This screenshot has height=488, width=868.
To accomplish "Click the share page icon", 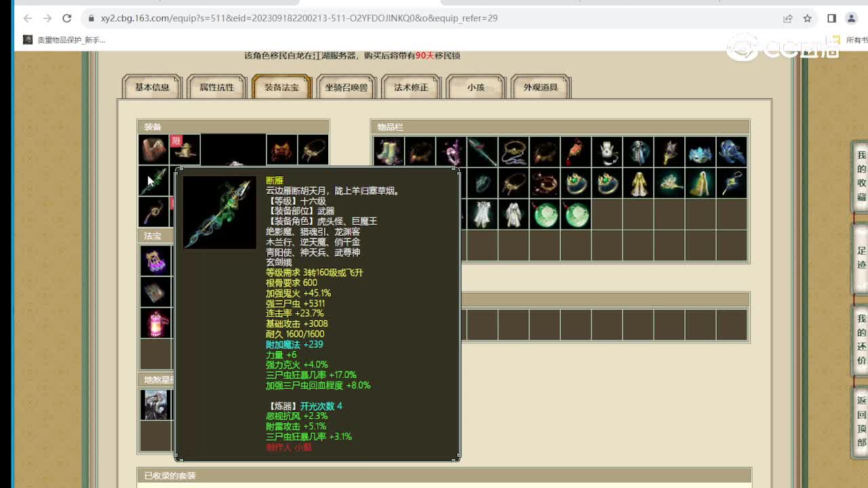I will [x=787, y=18].
